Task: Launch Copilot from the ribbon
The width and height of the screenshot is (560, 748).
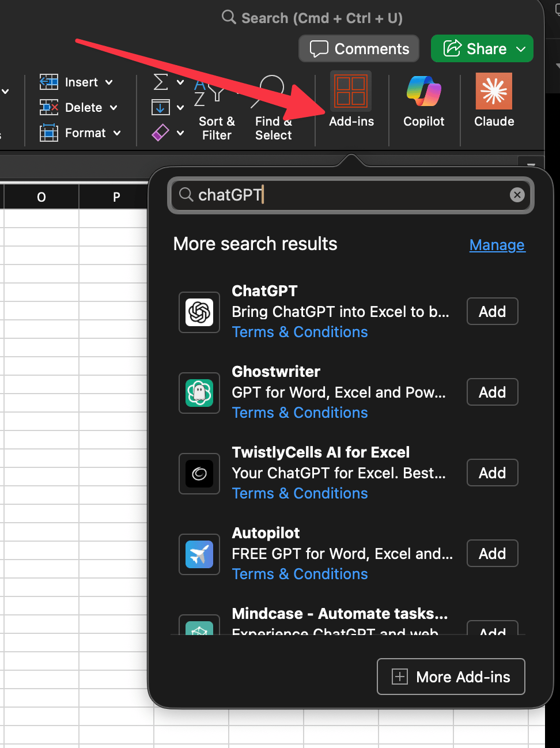Action: 423,99
